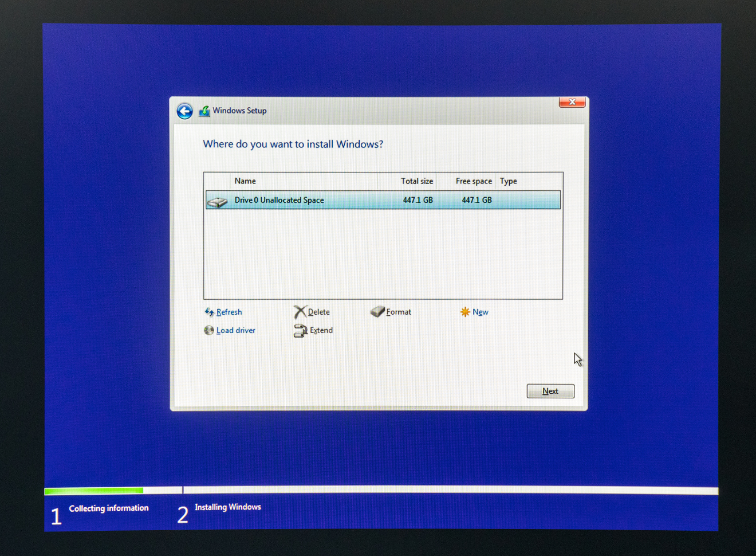
Task: Click the hard drive icon beside Drive 0
Action: pos(218,200)
